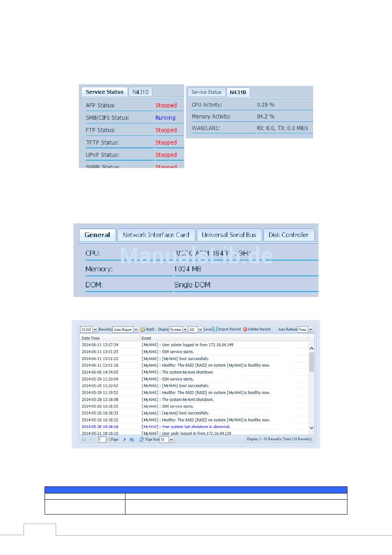This screenshot has height=555, width=392.
Task: Jump to last page of log records
Action: 132,439
